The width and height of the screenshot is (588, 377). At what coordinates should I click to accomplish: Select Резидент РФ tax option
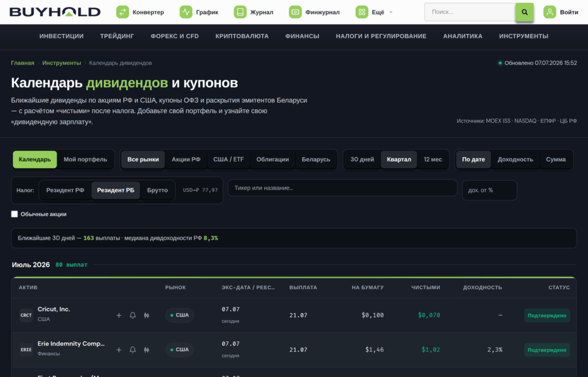(65, 190)
